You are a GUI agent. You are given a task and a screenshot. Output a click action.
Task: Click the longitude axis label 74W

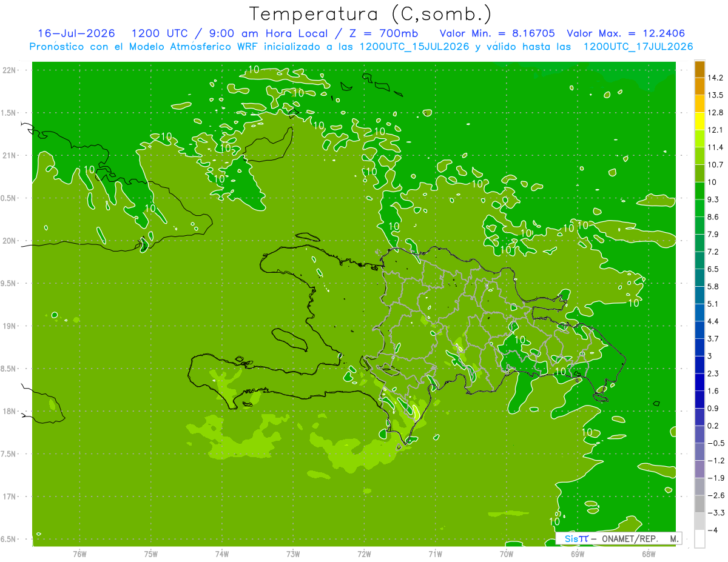(x=221, y=554)
